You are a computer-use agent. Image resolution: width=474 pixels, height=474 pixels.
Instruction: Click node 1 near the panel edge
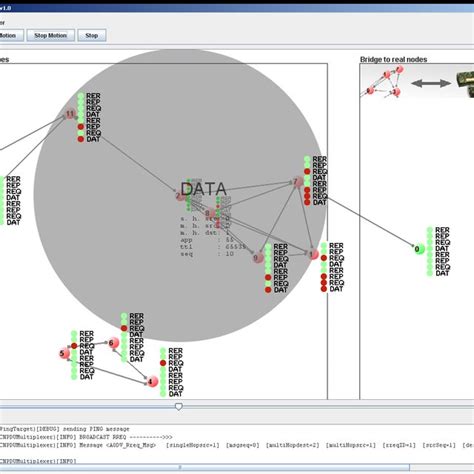pyautogui.click(x=313, y=255)
